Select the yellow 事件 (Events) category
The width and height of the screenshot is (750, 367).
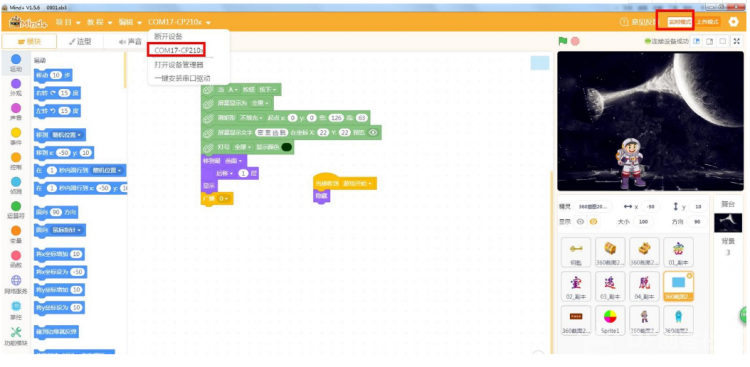tap(16, 136)
